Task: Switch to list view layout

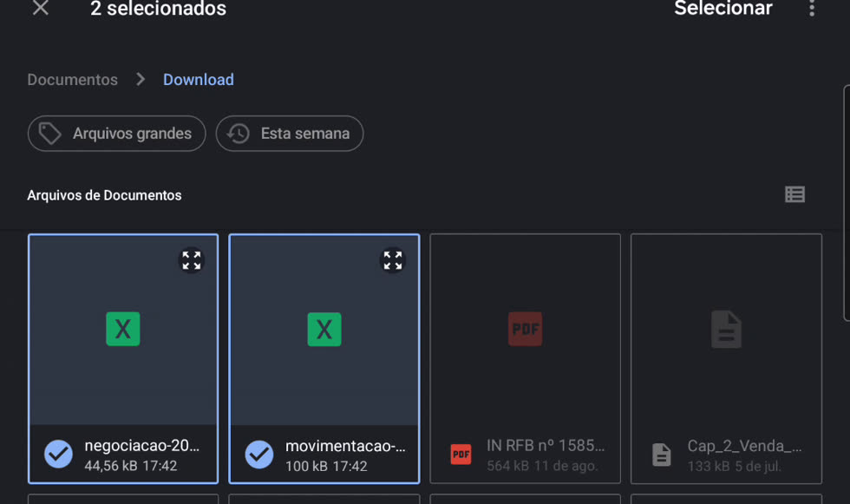Action: point(794,194)
